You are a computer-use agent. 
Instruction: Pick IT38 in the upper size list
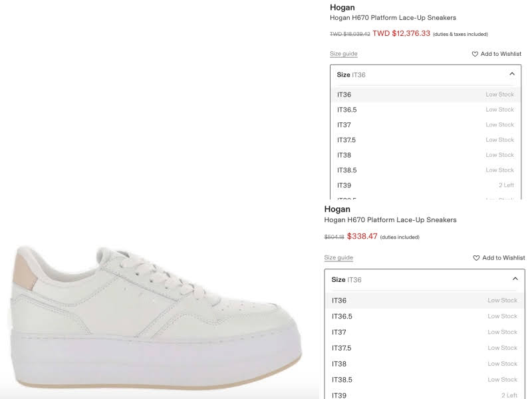click(x=426, y=155)
